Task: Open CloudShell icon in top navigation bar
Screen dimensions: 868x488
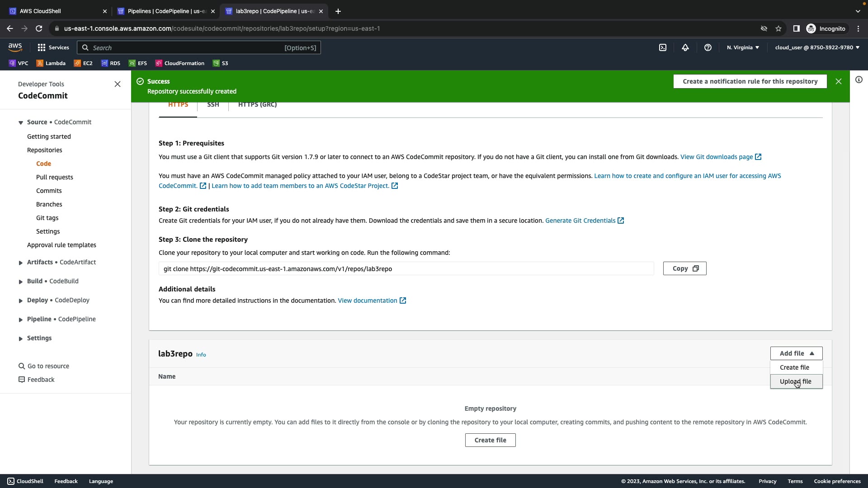Action: (663, 47)
